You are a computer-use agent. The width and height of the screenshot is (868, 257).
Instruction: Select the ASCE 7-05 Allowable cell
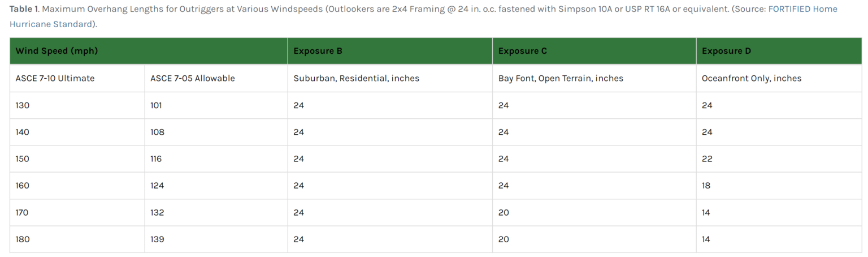[192, 78]
